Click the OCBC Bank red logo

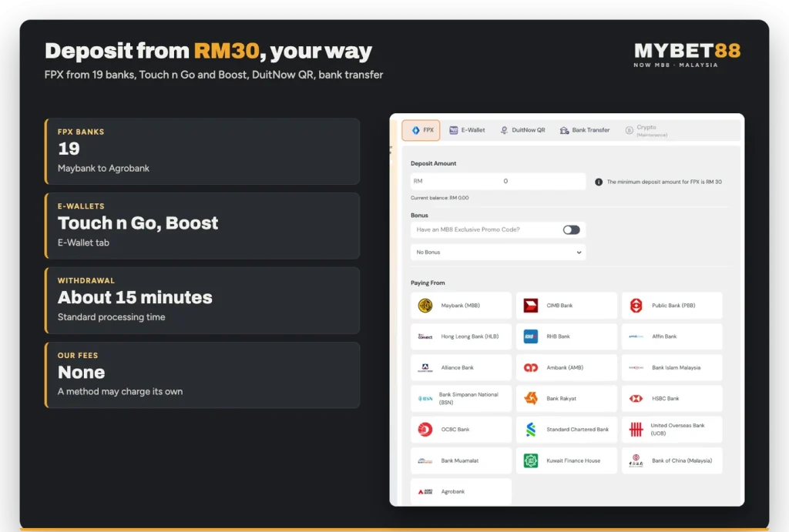click(425, 430)
